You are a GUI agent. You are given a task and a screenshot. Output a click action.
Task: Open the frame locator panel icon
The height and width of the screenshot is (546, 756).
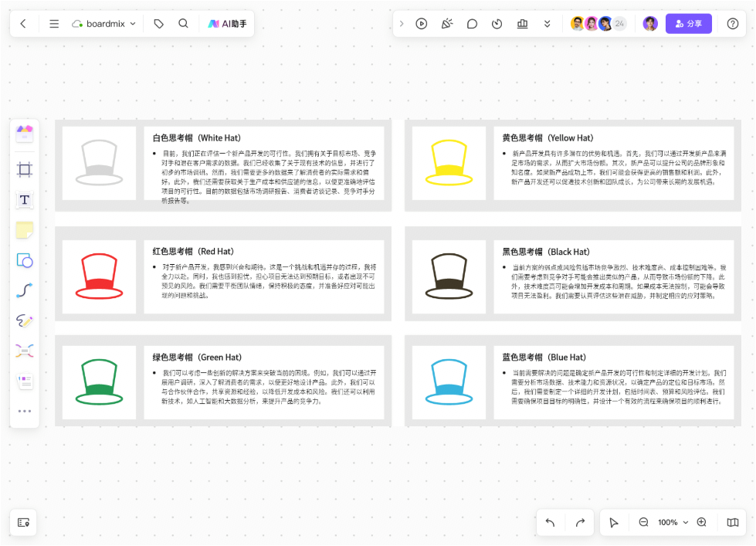pyautogui.click(x=24, y=522)
